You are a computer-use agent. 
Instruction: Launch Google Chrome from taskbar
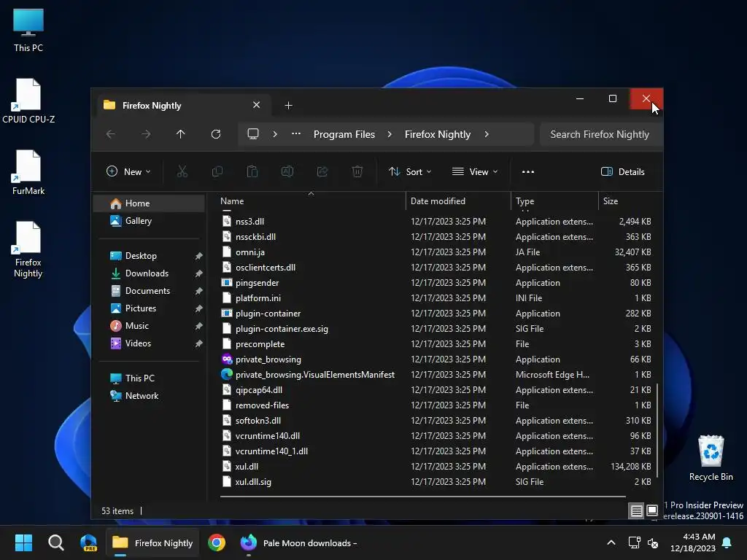pos(216,542)
